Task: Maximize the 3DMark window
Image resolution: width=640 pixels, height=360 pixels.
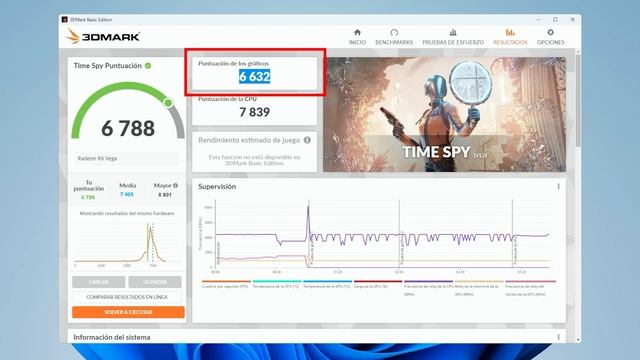Action: (556, 20)
